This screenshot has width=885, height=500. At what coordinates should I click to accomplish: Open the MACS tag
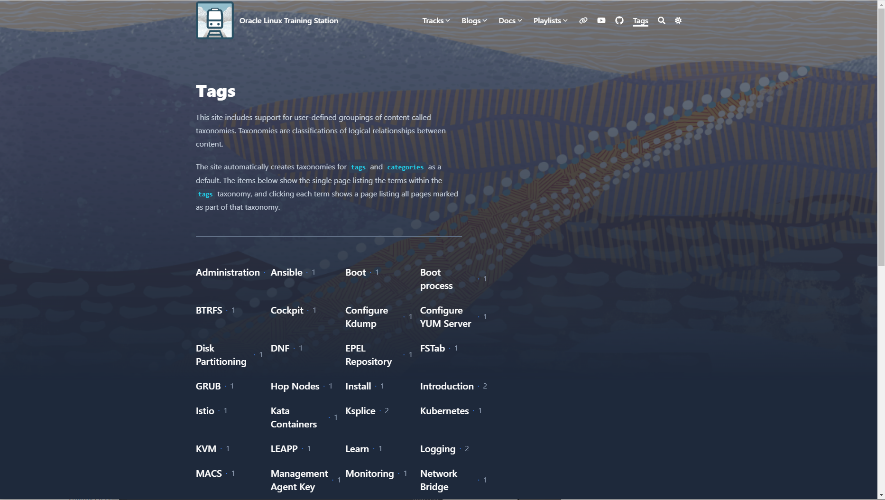[209, 473]
